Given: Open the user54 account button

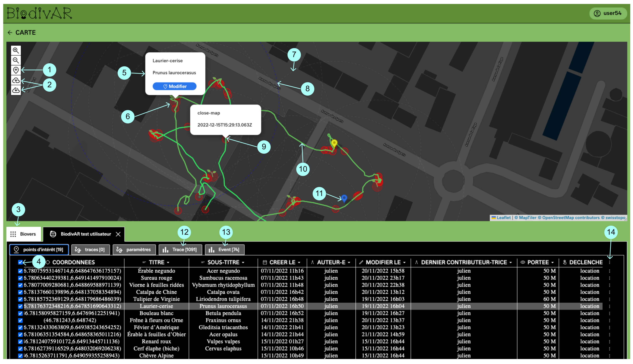Looking at the screenshot, I should coord(608,13).
